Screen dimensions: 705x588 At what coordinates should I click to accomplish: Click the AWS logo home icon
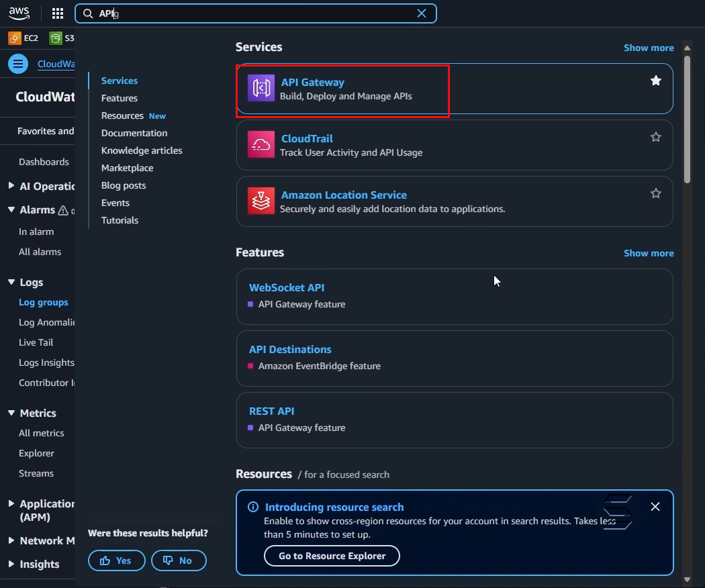(x=19, y=13)
